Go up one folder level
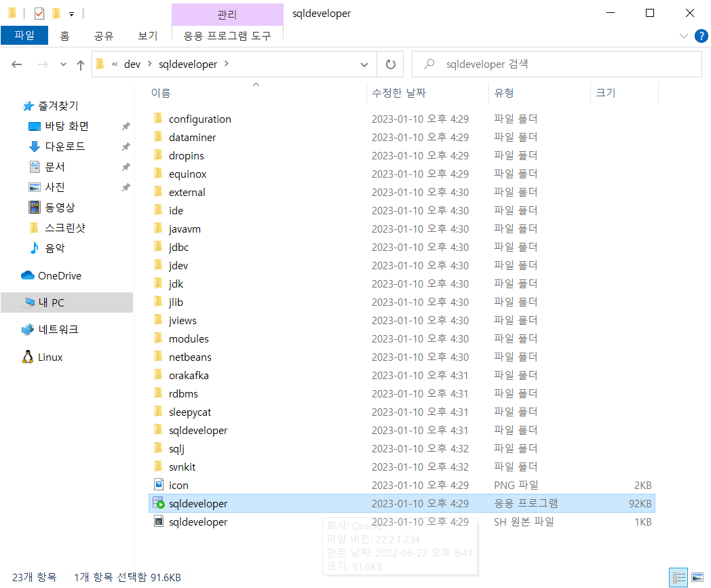 click(x=81, y=64)
